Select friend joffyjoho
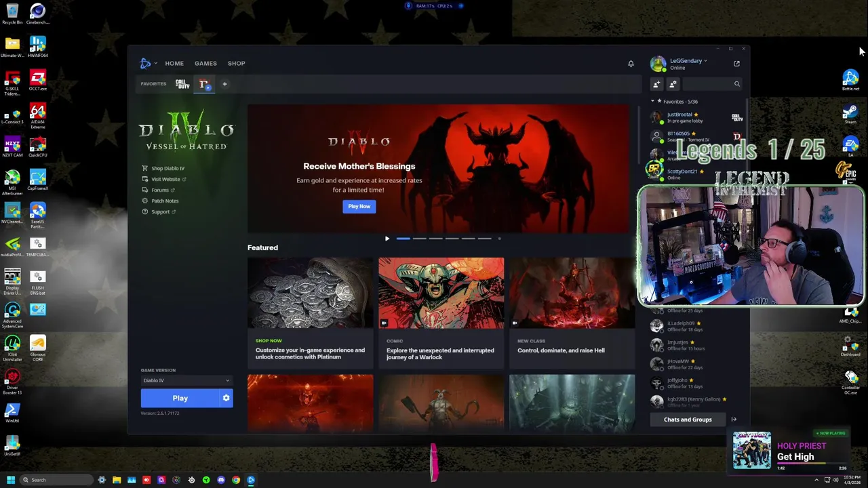Viewport: 868px width, 488px height. [x=696, y=383]
